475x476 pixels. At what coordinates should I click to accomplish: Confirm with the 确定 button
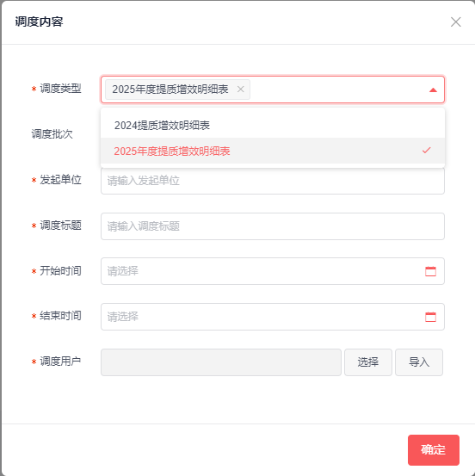(x=433, y=450)
